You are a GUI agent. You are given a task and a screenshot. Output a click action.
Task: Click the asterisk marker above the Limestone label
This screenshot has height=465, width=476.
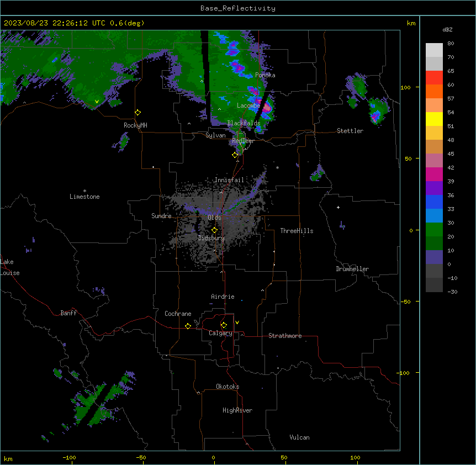84,191
